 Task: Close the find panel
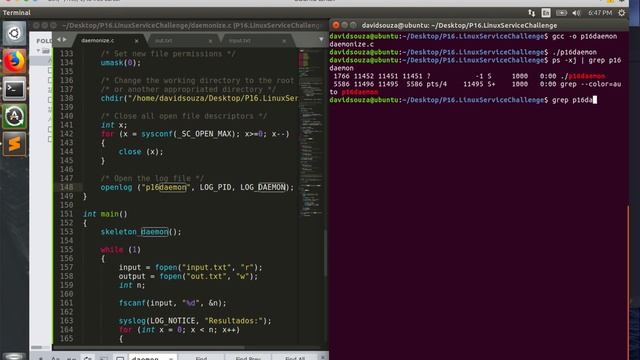click(x=322, y=358)
